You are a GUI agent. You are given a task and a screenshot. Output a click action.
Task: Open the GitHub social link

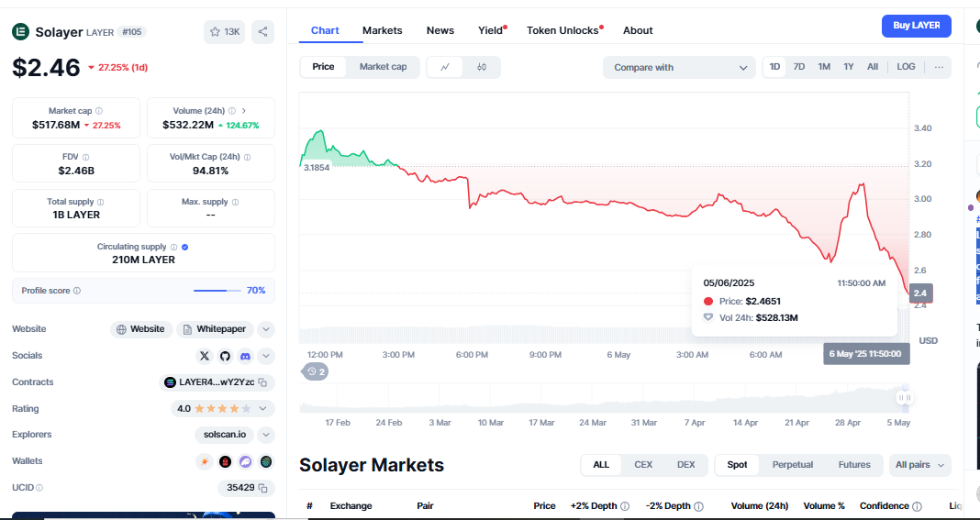(x=225, y=356)
